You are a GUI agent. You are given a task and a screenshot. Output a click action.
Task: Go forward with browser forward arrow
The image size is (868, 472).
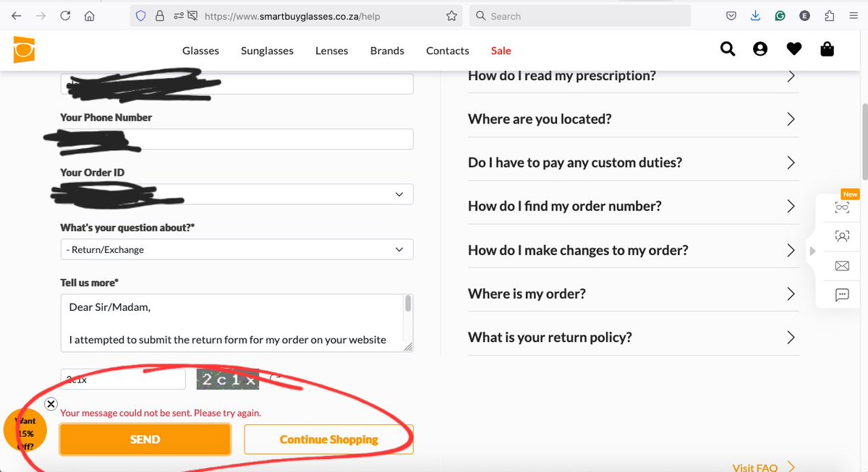pyautogui.click(x=41, y=16)
